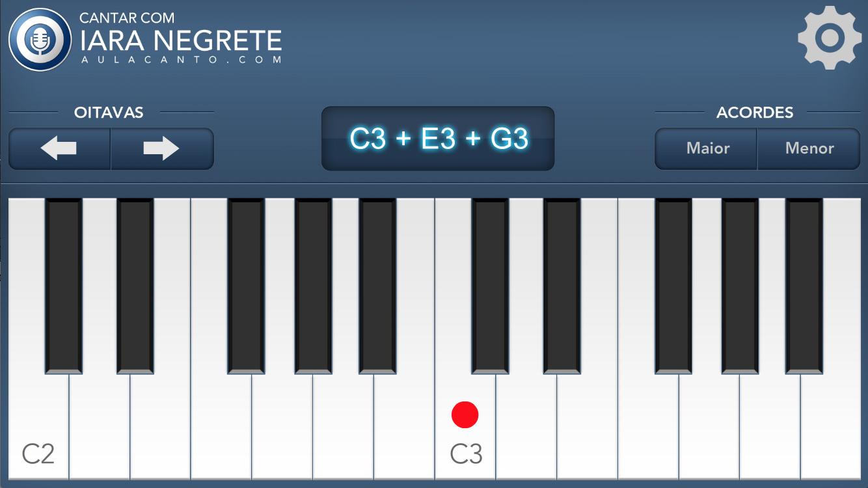868x488 pixels.
Task: Shift octaves up with right arrow
Action: click(162, 148)
